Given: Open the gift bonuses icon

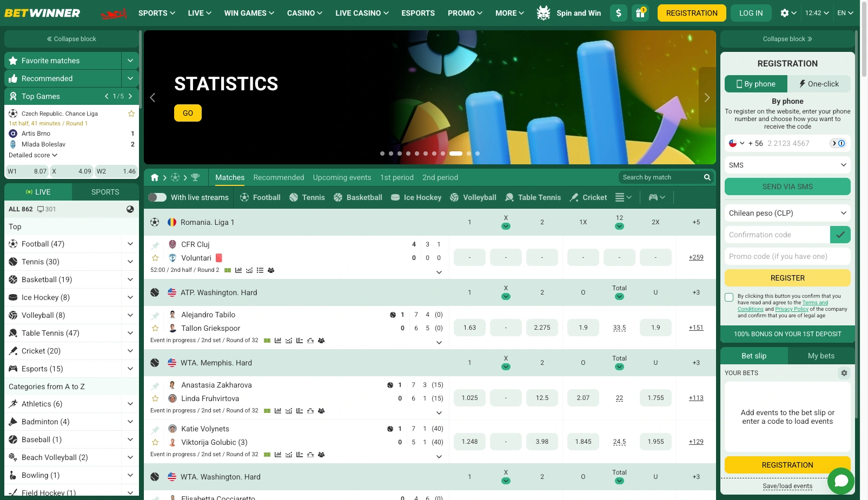Looking at the screenshot, I should (x=640, y=13).
